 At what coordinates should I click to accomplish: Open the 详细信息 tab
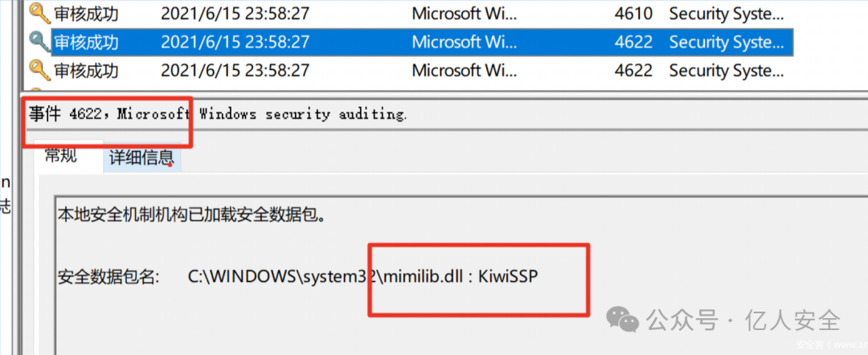pyautogui.click(x=141, y=157)
